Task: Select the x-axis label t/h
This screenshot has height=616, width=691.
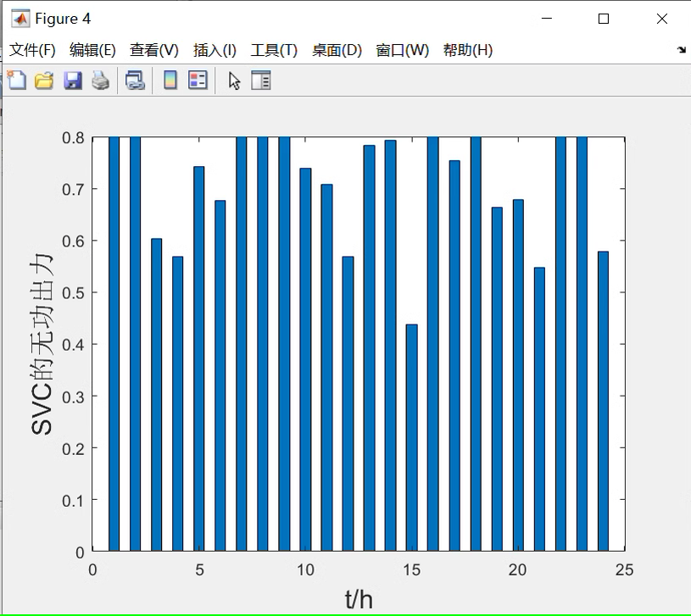Action: (x=359, y=600)
